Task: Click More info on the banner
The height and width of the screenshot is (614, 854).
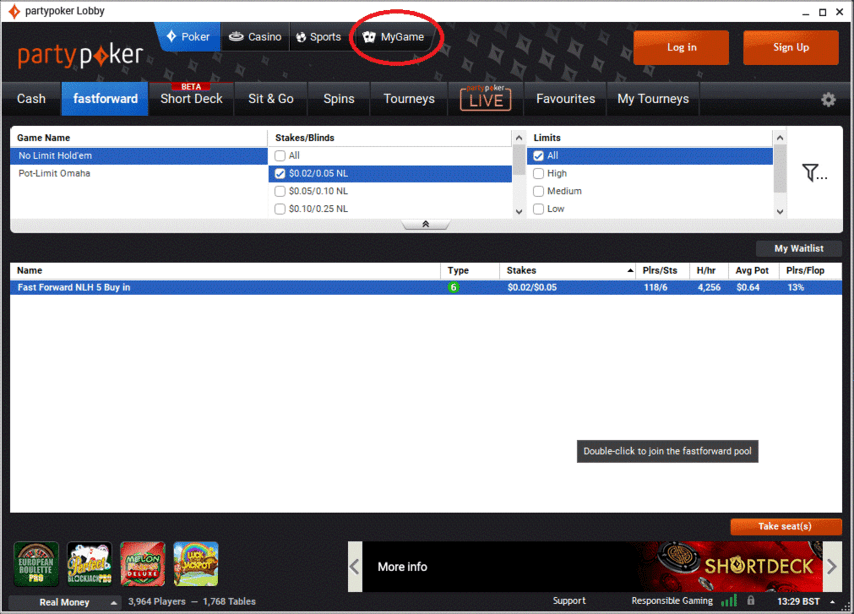Action: click(x=402, y=567)
